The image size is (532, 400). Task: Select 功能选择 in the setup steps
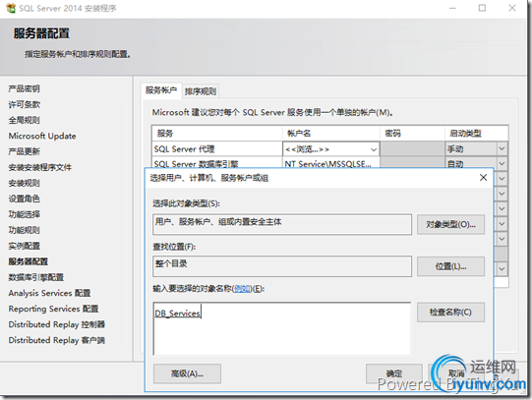(24, 214)
